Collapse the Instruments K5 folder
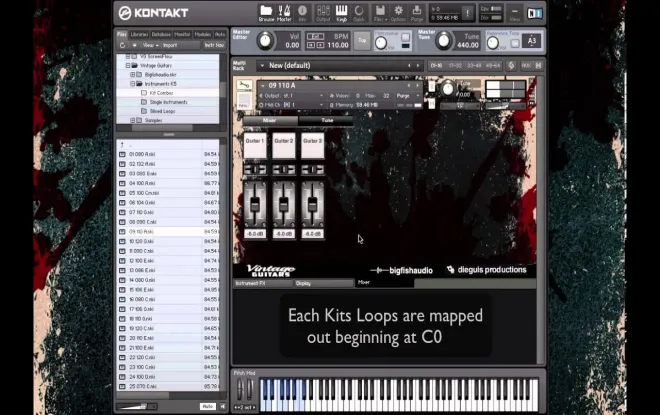The image size is (660, 415). tap(133, 84)
